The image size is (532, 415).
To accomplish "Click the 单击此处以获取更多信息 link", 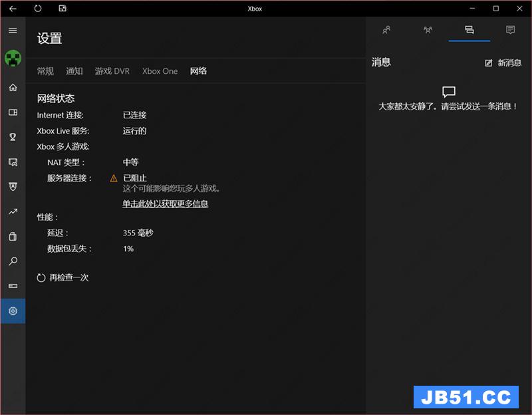I will tap(165, 204).
